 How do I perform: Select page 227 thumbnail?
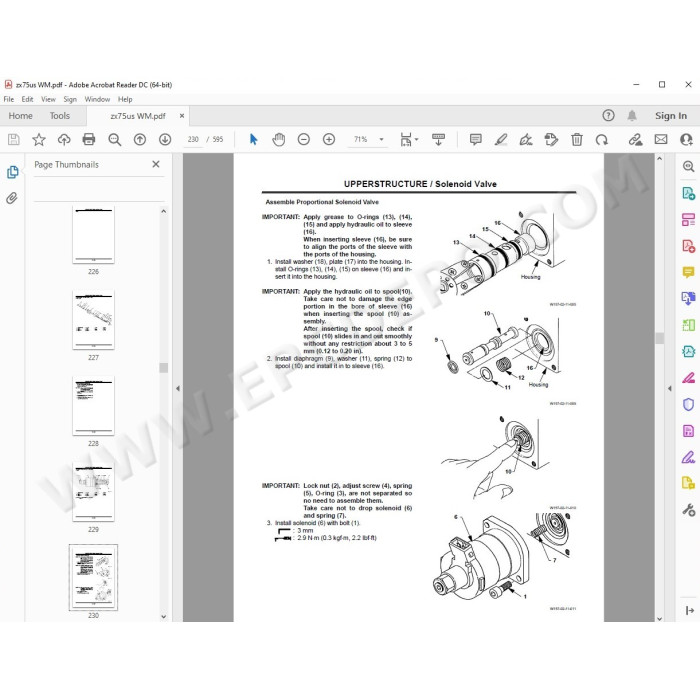pyautogui.click(x=93, y=320)
